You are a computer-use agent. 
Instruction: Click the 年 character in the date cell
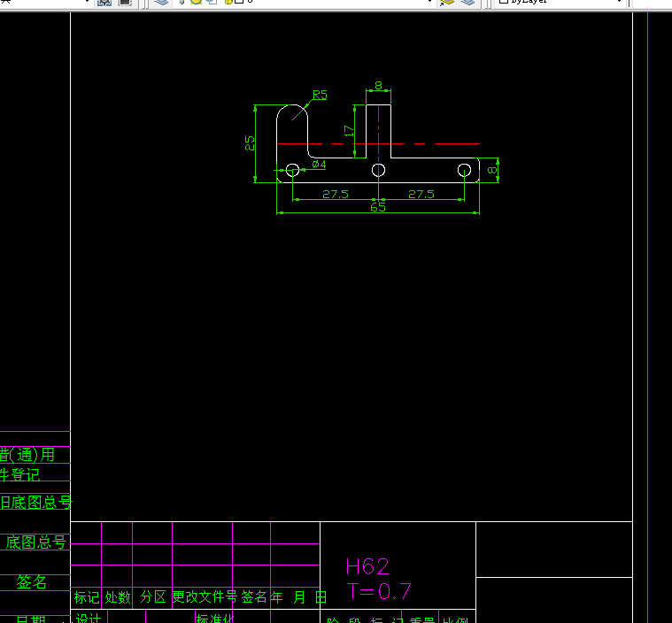click(277, 597)
